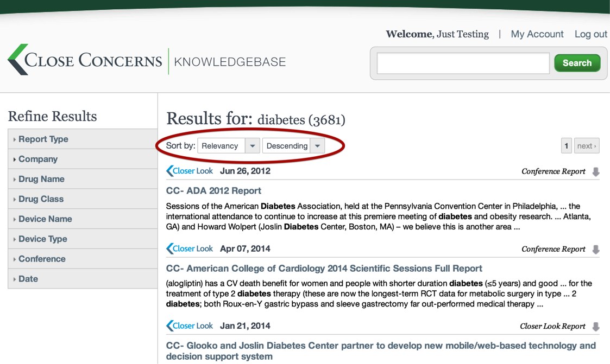Expand the Device Name filter
610x364 pixels.
(x=83, y=219)
